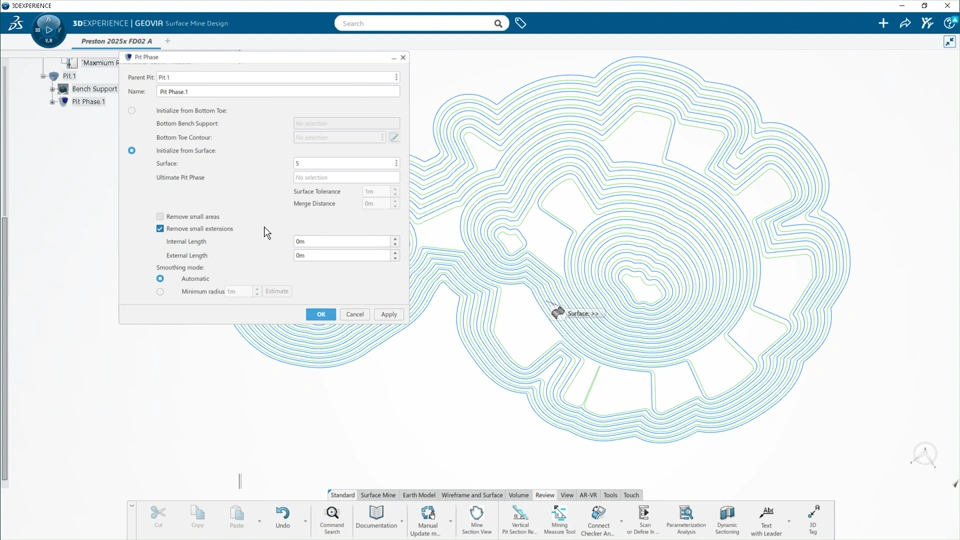Viewport: 960px width, 540px height.
Task: Open Undo history dropdown arrow
Action: 305,521
